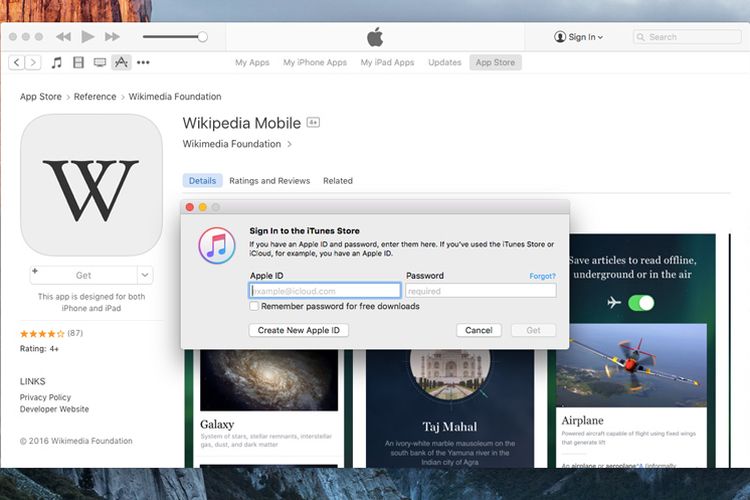Switch to the TV Shows icon
This screenshot has width=750, height=500.
pyautogui.click(x=99, y=62)
